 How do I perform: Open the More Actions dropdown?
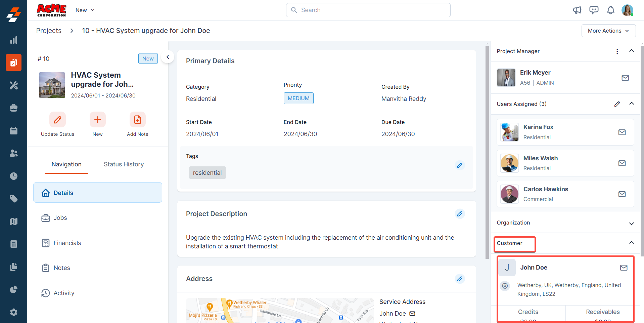(x=608, y=31)
